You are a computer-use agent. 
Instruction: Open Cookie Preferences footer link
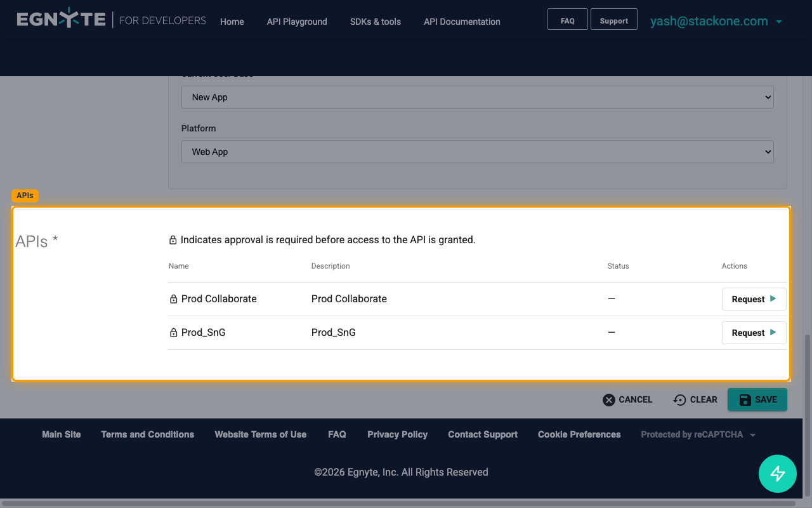coord(579,434)
